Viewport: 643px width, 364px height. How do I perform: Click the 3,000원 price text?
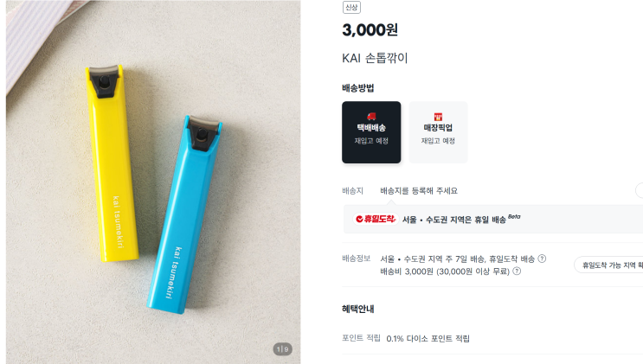click(370, 29)
